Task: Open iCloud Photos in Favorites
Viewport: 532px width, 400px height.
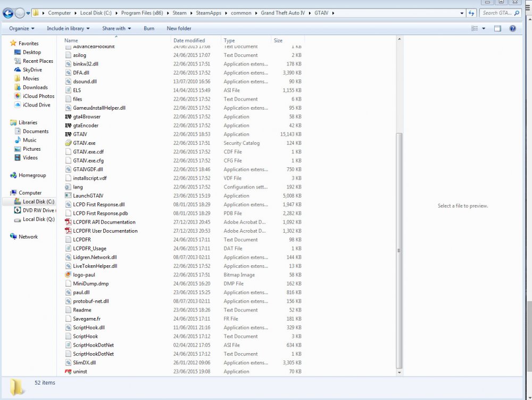Action: [x=38, y=96]
